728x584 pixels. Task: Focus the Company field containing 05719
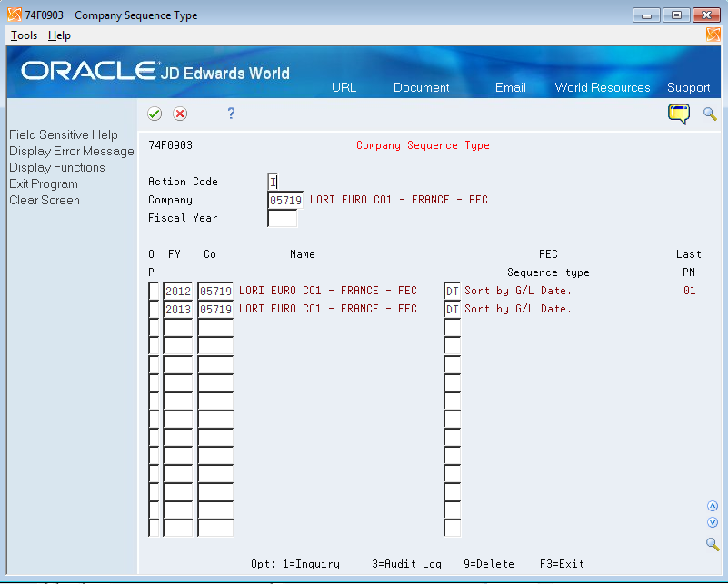285,200
